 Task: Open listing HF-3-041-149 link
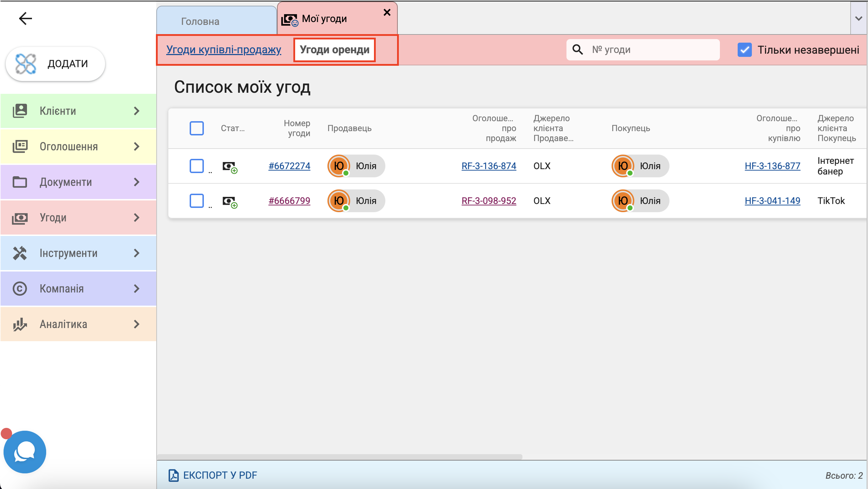pos(772,201)
